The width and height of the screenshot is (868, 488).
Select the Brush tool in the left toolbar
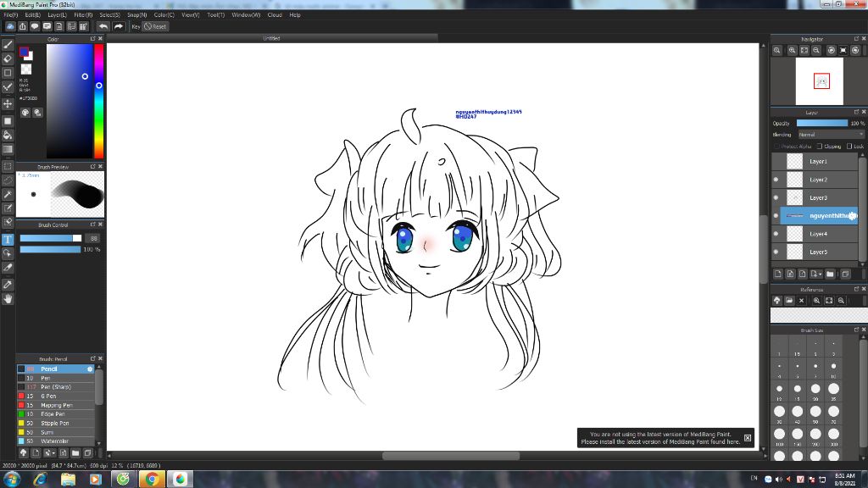coord(8,45)
